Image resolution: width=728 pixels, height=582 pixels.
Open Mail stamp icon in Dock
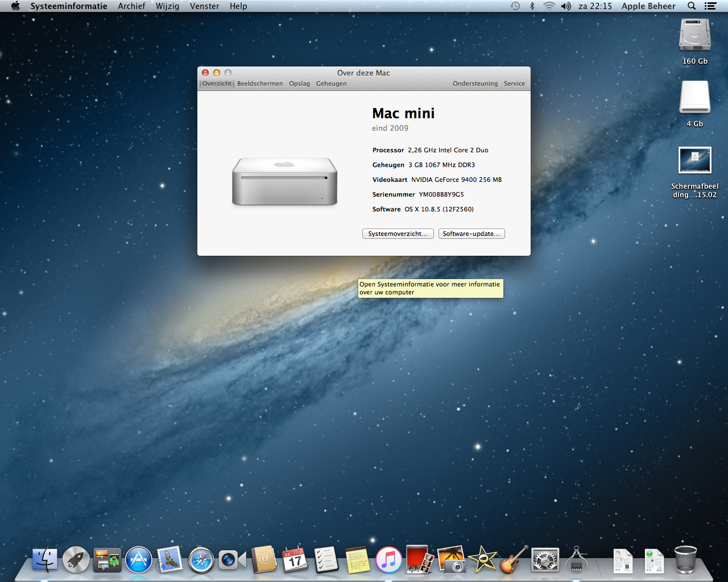tap(170, 560)
